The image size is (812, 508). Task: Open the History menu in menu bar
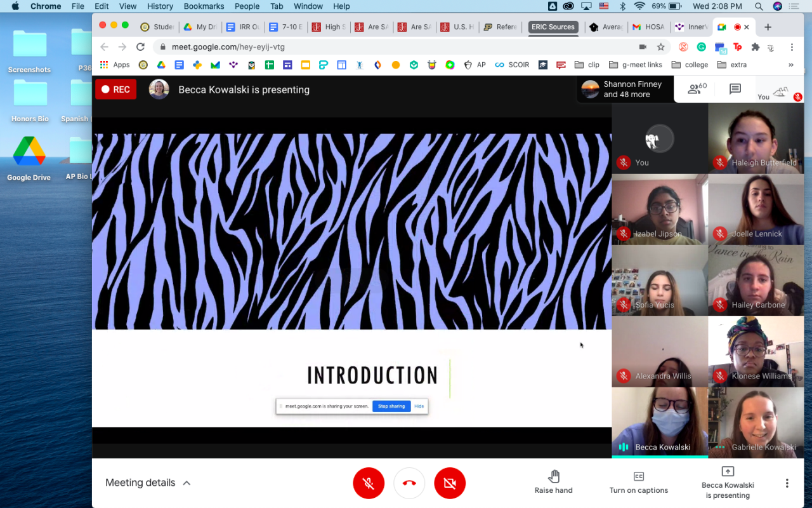coord(160,6)
